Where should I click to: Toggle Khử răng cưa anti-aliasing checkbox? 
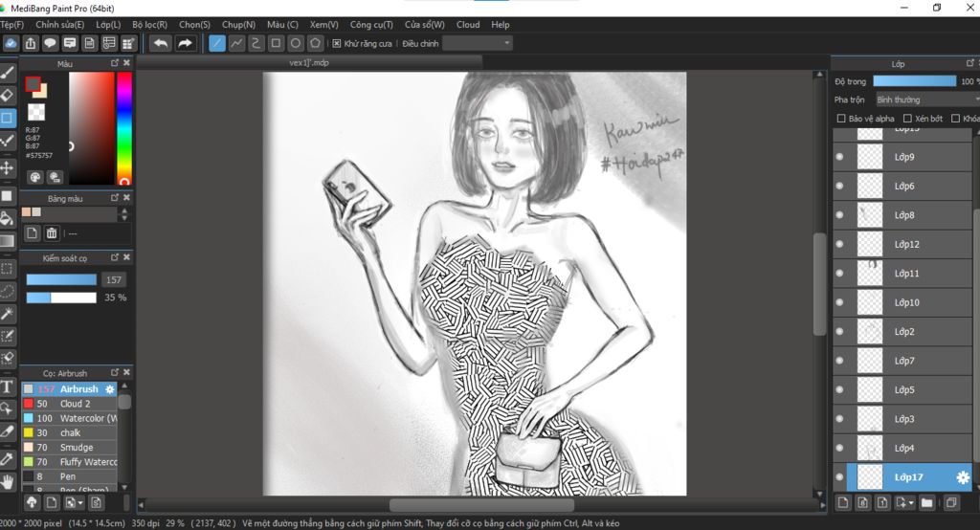[x=336, y=43]
